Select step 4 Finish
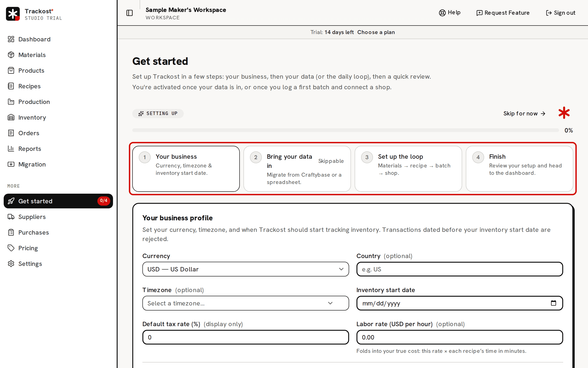Image resolution: width=588 pixels, height=368 pixels. click(x=520, y=169)
